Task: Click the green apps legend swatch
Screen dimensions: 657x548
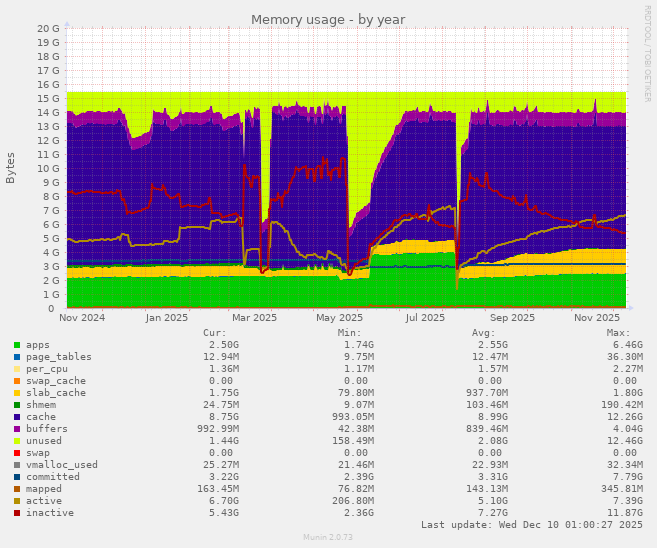Action: point(17,345)
